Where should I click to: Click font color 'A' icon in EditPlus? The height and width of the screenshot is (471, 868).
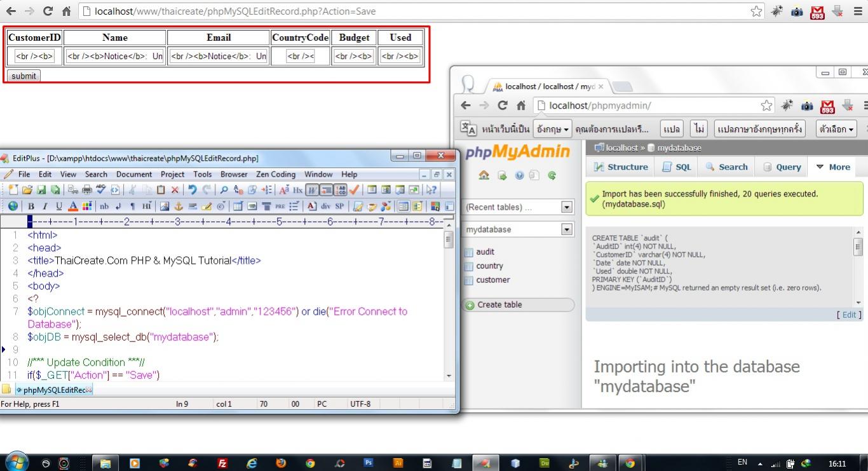pos(73,206)
